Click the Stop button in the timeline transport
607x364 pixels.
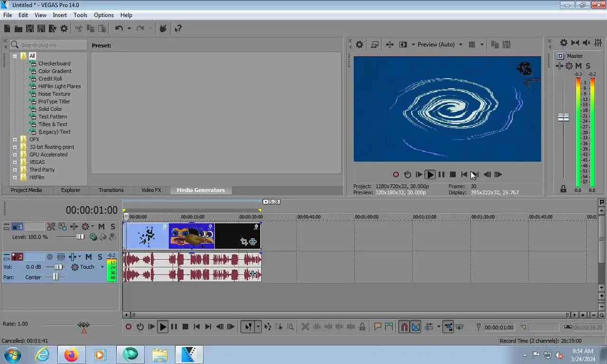185,327
